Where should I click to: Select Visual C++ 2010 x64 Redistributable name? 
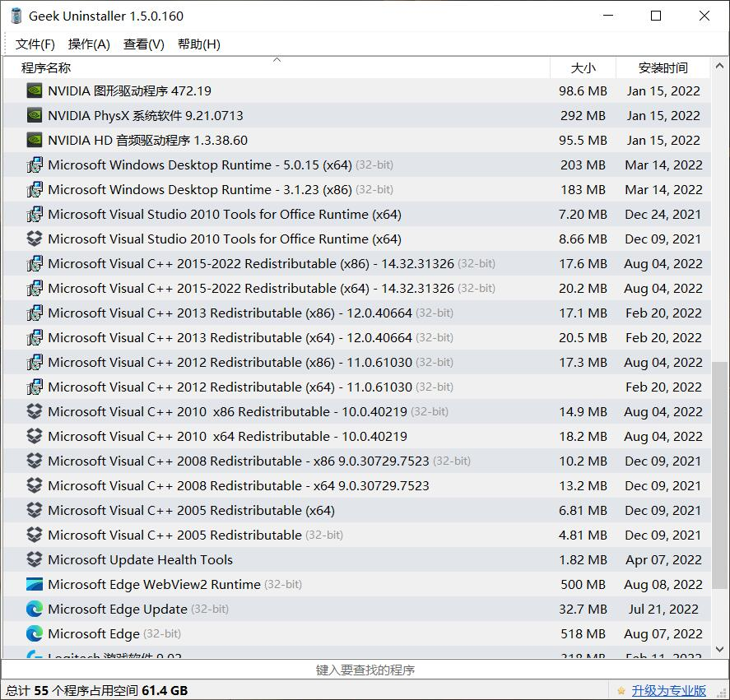coord(228,436)
